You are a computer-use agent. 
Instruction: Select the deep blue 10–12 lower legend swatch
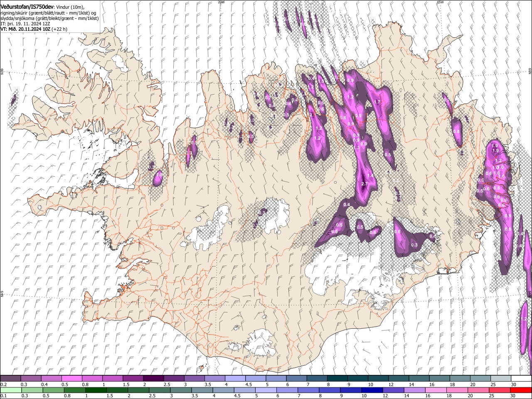coord(372,390)
